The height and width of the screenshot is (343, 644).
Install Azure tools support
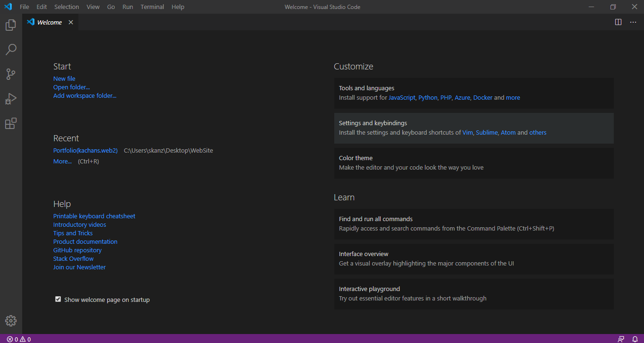pos(462,97)
